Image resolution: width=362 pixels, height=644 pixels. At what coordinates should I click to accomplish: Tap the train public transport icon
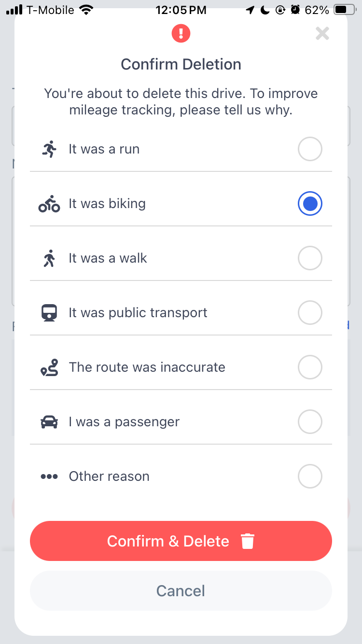49,313
